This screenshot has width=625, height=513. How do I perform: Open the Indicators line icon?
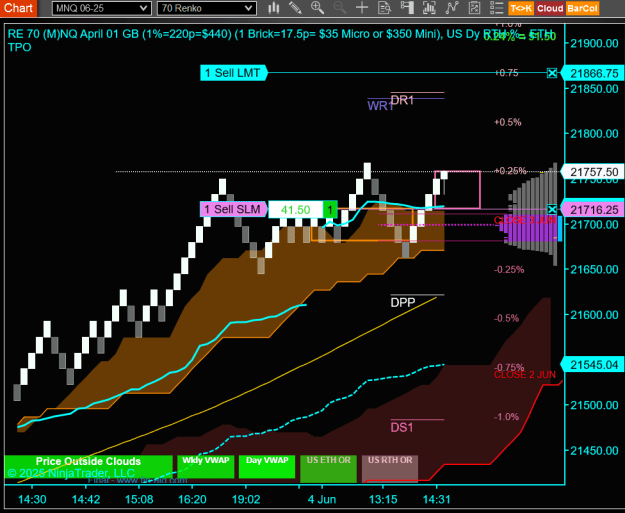coord(452,8)
